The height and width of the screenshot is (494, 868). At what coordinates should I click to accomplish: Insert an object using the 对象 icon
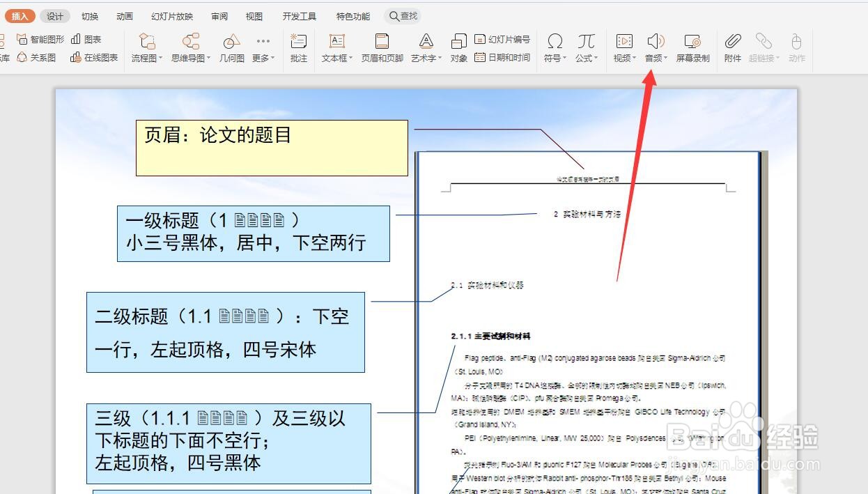click(x=458, y=47)
